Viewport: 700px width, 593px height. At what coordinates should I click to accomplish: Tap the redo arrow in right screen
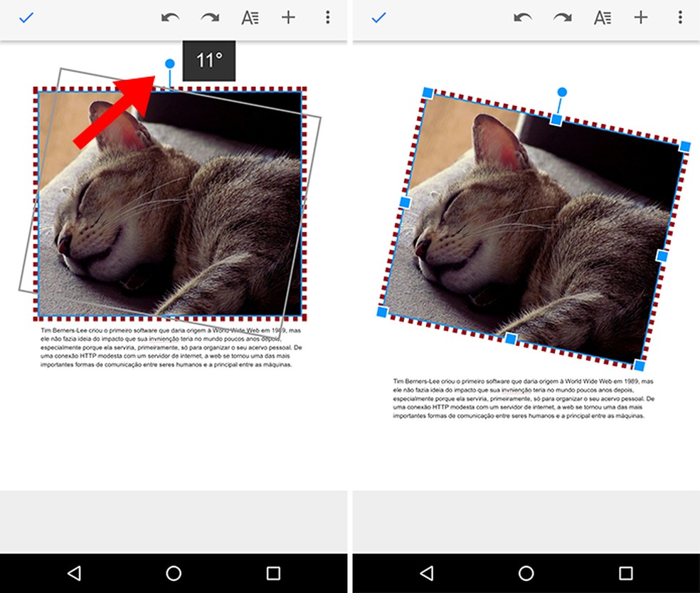[563, 18]
